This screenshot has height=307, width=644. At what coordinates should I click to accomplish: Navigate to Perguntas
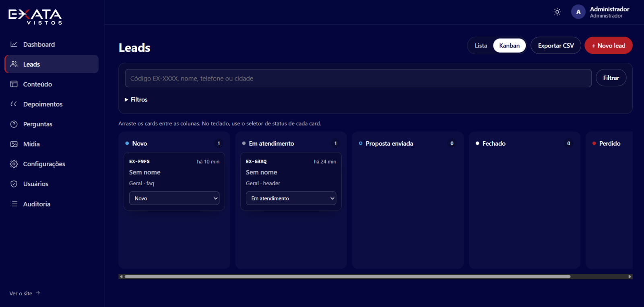click(52, 124)
